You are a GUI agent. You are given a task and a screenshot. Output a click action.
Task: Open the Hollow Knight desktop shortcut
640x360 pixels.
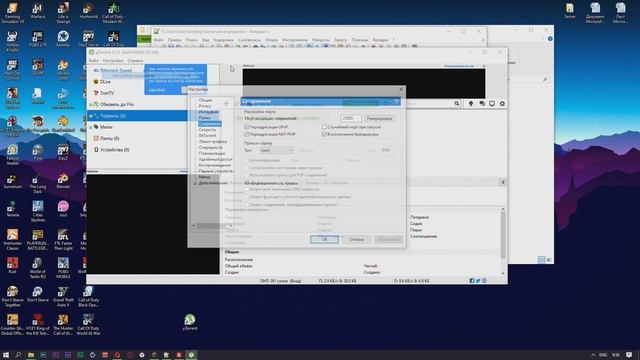coord(12,41)
